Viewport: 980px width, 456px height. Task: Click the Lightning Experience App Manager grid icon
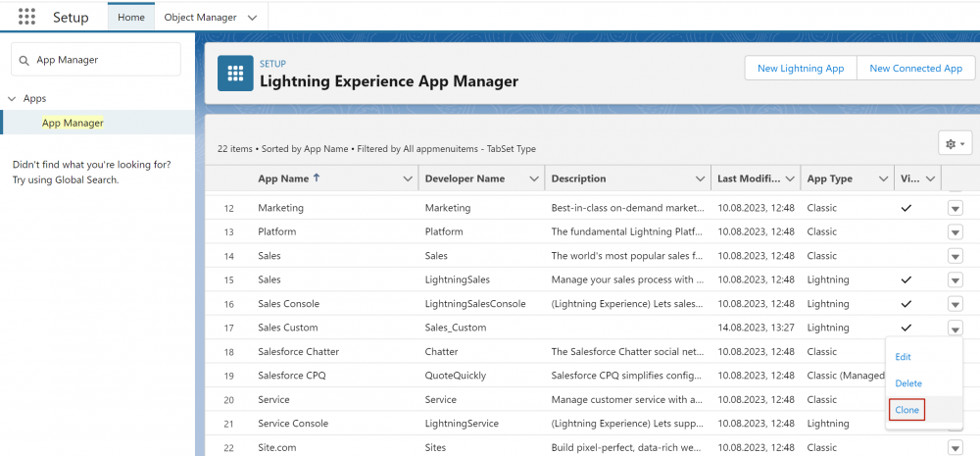[235, 74]
